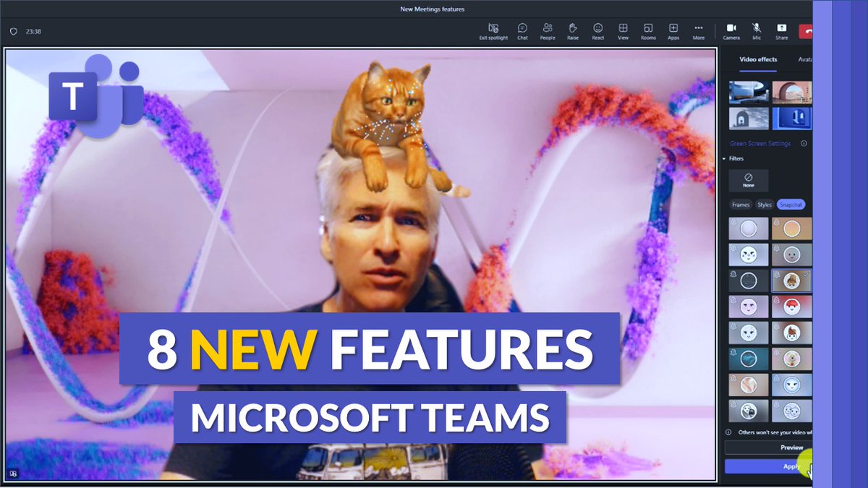Show the Snapchat filter category
868x488 pixels.
(791, 205)
